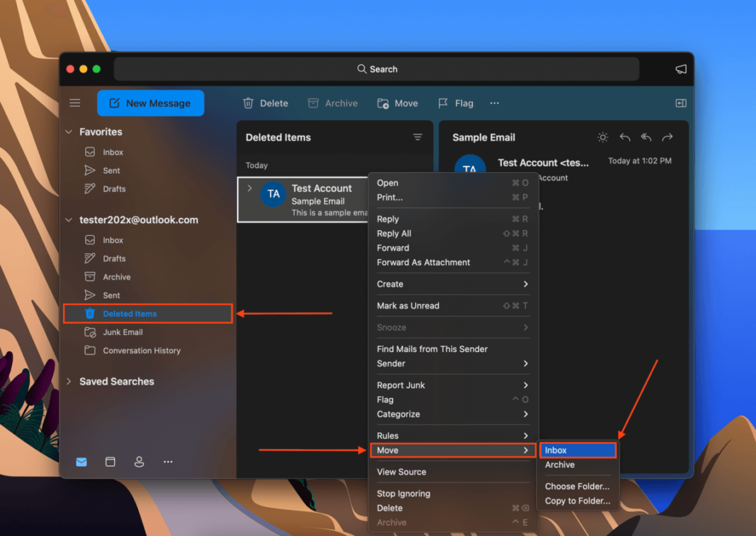Open the People icon in the bottom navigation

[139, 462]
